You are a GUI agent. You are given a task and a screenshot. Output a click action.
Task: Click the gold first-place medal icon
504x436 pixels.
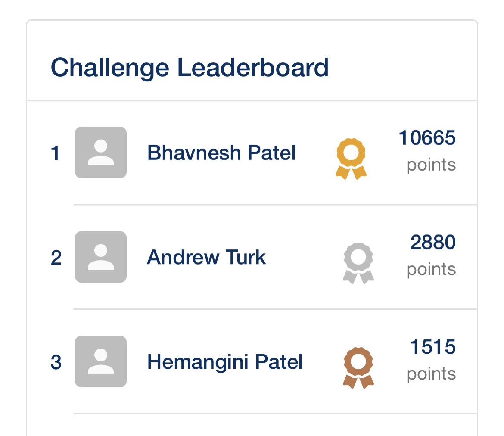351,158
